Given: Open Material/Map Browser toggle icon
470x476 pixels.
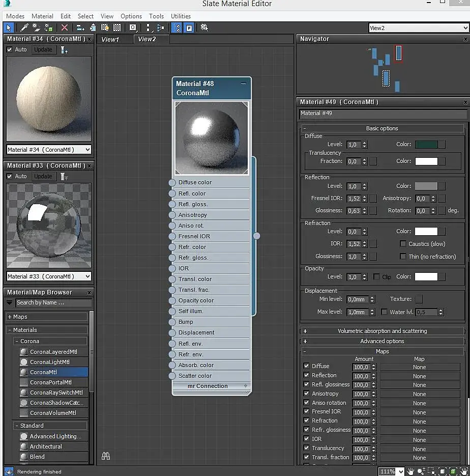Looking at the screenshot, I should [x=177, y=27].
